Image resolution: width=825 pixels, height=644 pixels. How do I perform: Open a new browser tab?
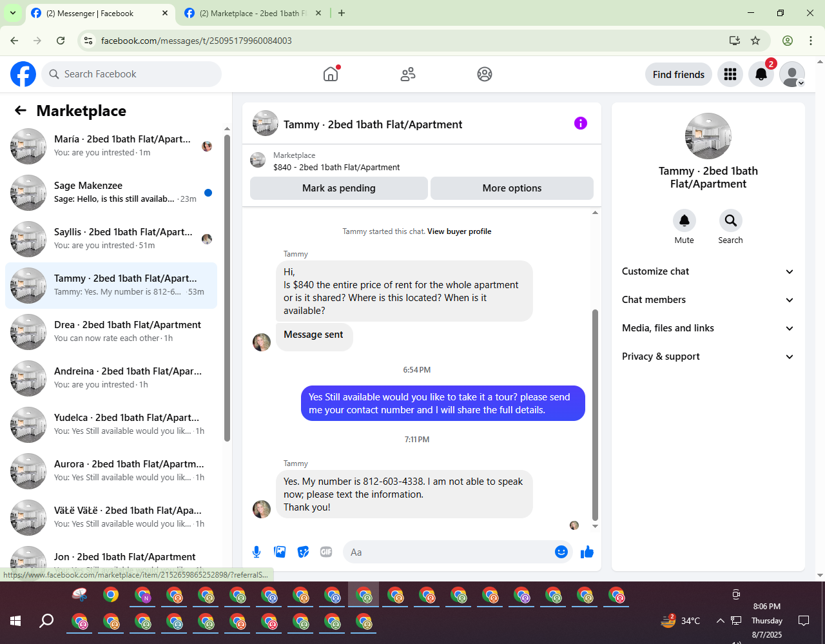click(342, 13)
